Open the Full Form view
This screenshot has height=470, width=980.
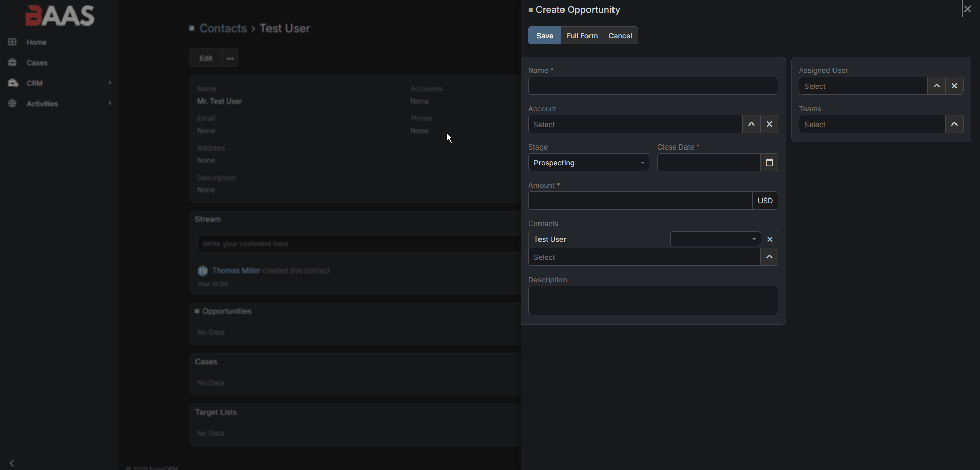(x=582, y=35)
